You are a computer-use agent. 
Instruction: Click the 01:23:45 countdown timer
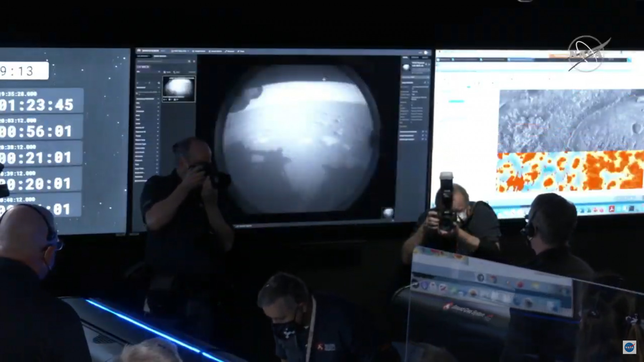(x=37, y=105)
